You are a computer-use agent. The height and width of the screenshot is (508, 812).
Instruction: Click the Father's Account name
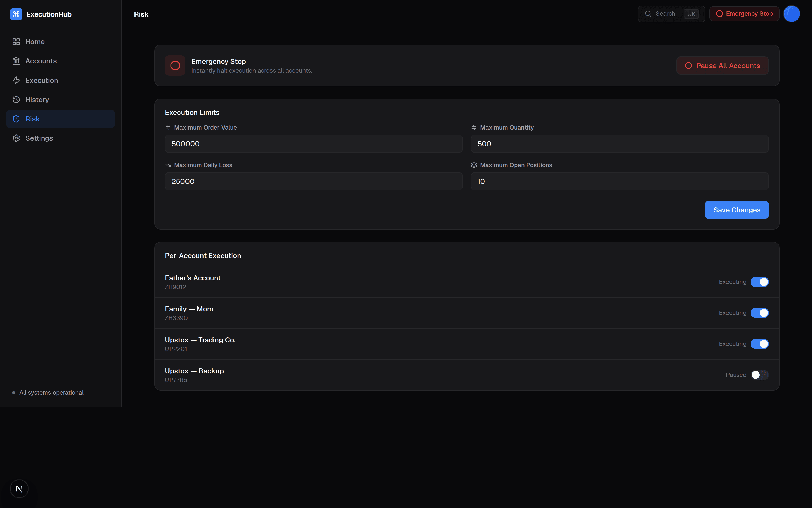coord(193,278)
